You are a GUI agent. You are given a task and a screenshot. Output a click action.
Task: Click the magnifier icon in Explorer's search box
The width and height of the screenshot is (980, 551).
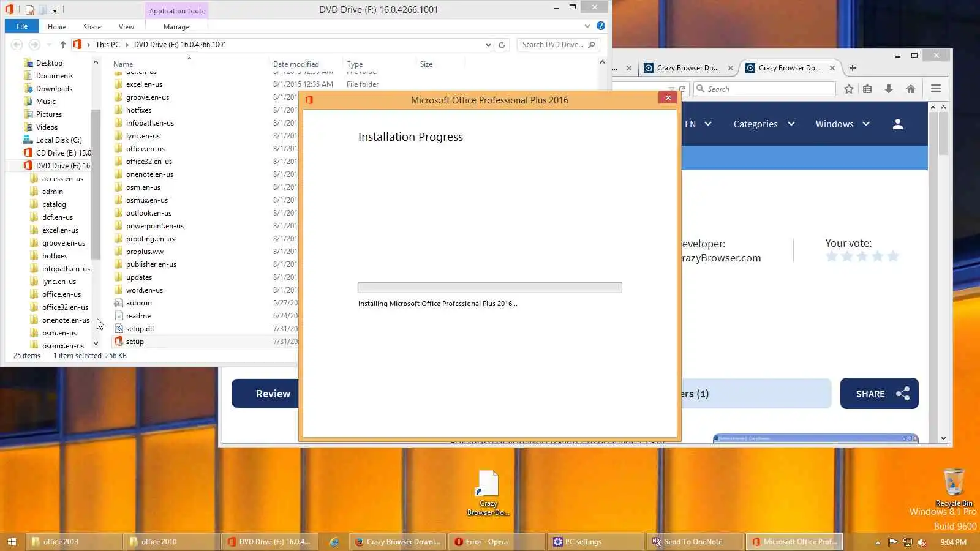(592, 45)
